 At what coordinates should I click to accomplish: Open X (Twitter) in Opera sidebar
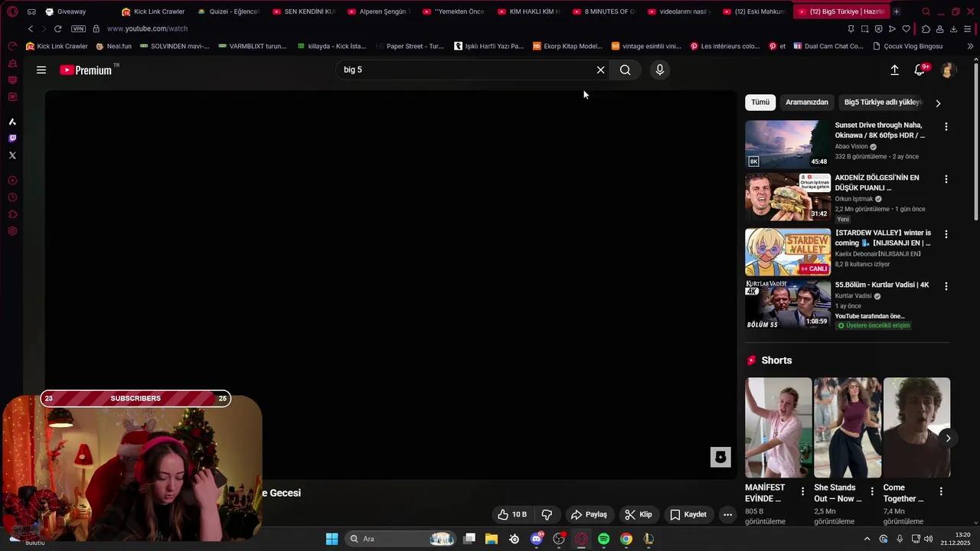(12, 155)
